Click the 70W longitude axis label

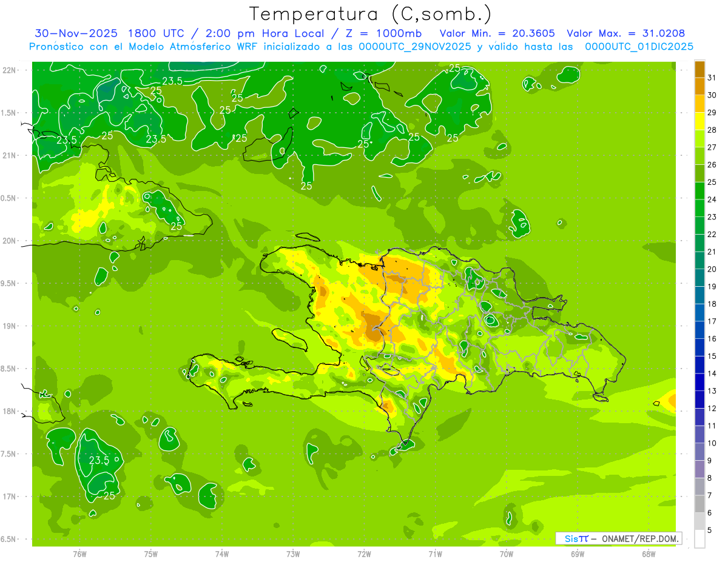[x=507, y=554]
